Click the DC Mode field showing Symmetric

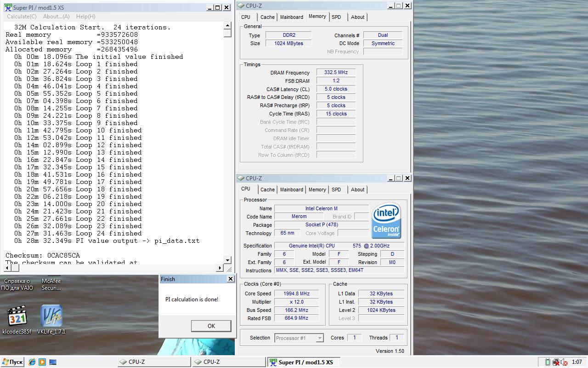point(383,43)
